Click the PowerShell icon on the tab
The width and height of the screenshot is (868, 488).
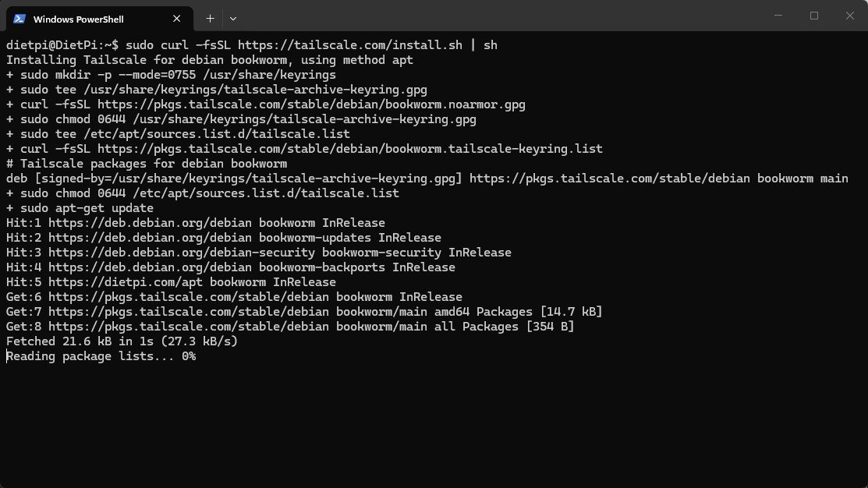tap(19, 19)
